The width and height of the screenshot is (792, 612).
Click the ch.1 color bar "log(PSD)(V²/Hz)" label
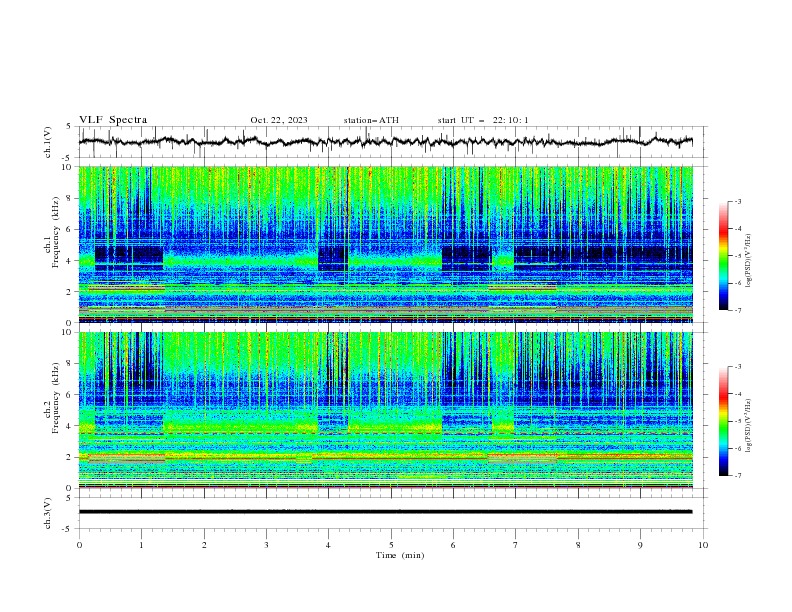pyautogui.click(x=749, y=261)
